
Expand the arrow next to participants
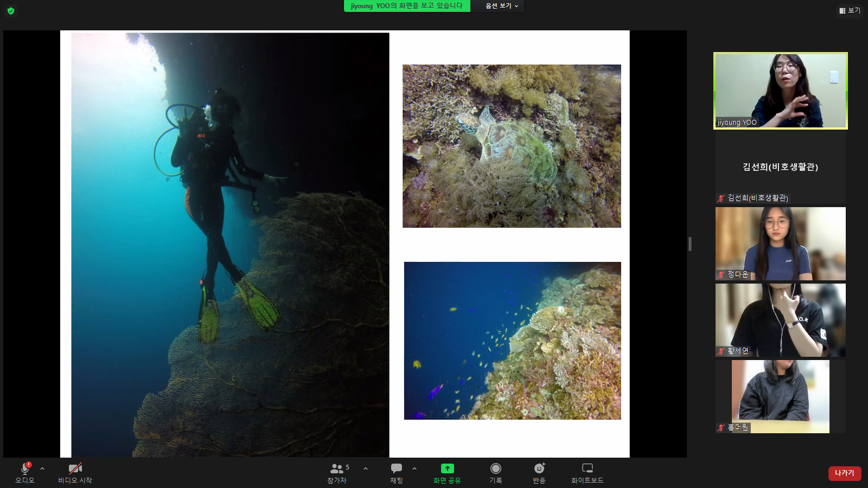pos(366,468)
